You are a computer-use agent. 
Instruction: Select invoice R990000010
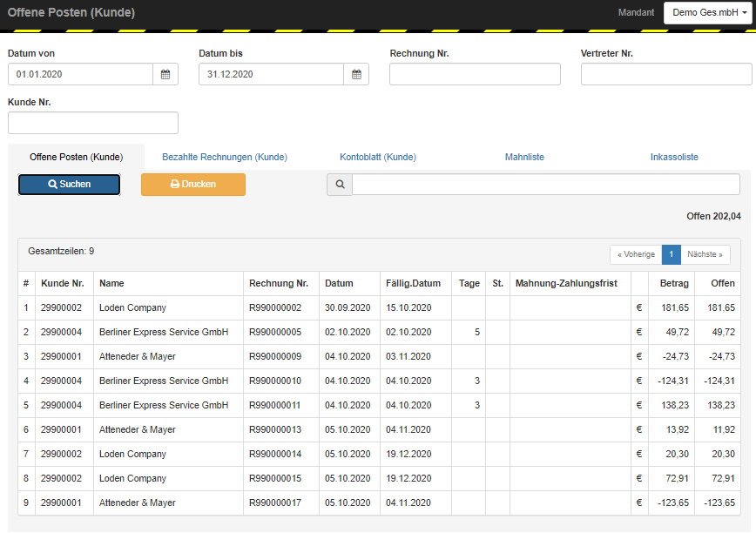coord(275,381)
